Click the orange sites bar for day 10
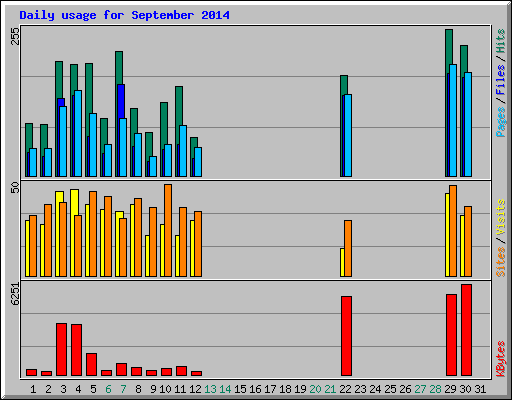 (168, 230)
